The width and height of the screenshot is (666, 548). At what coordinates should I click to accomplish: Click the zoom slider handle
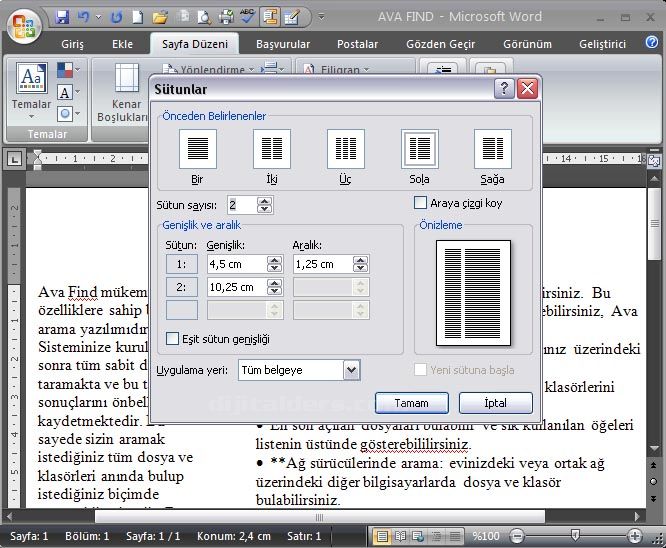575,535
